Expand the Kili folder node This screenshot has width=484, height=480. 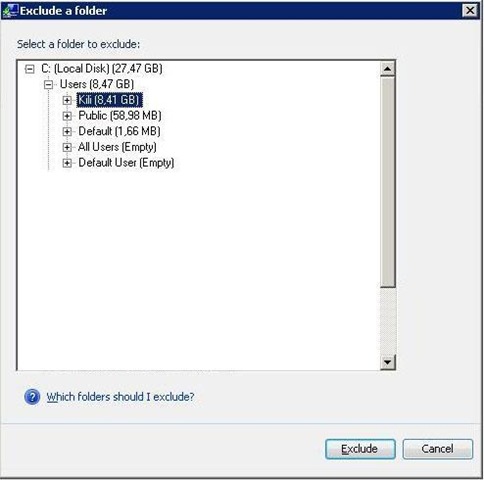click(x=67, y=100)
